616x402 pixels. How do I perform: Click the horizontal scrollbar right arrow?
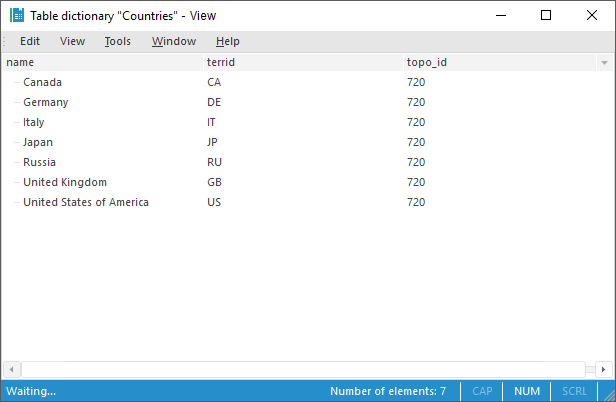(x=604, y=369)
